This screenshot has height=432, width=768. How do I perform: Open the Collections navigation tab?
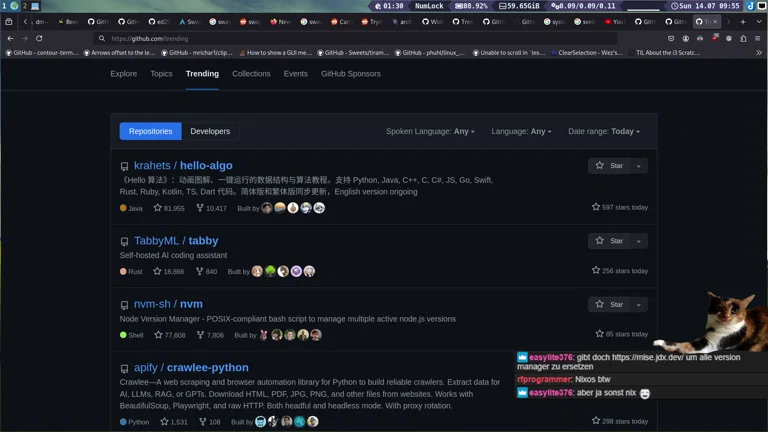(x=251, y=74)
